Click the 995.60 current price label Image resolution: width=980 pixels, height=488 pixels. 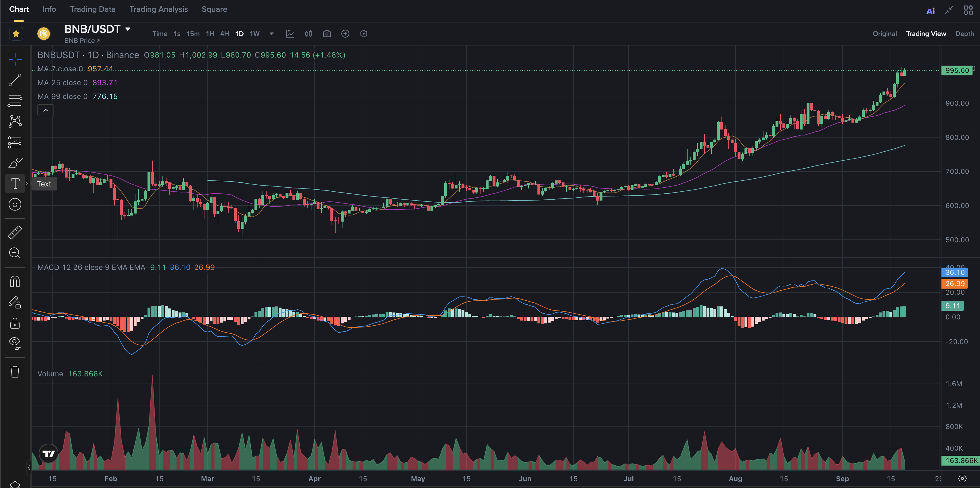[x=957, y=70]
